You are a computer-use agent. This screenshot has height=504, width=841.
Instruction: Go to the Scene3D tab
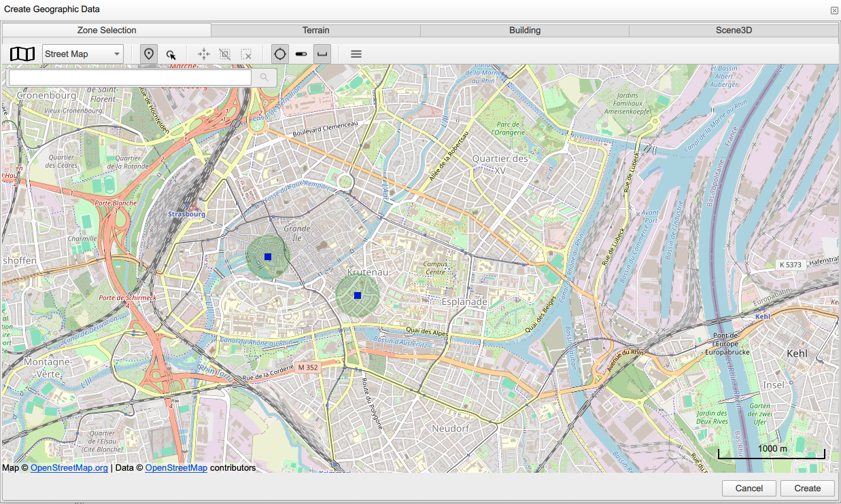733,31
